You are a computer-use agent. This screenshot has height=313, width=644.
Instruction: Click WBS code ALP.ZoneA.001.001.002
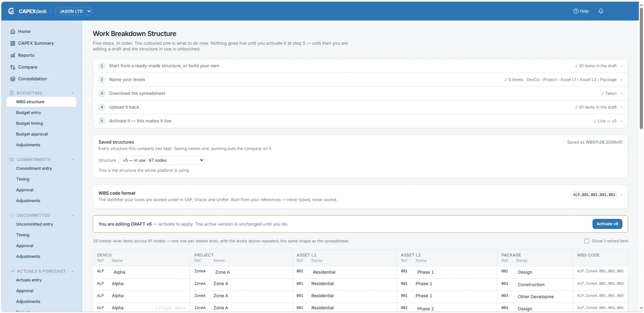[600, 284]
